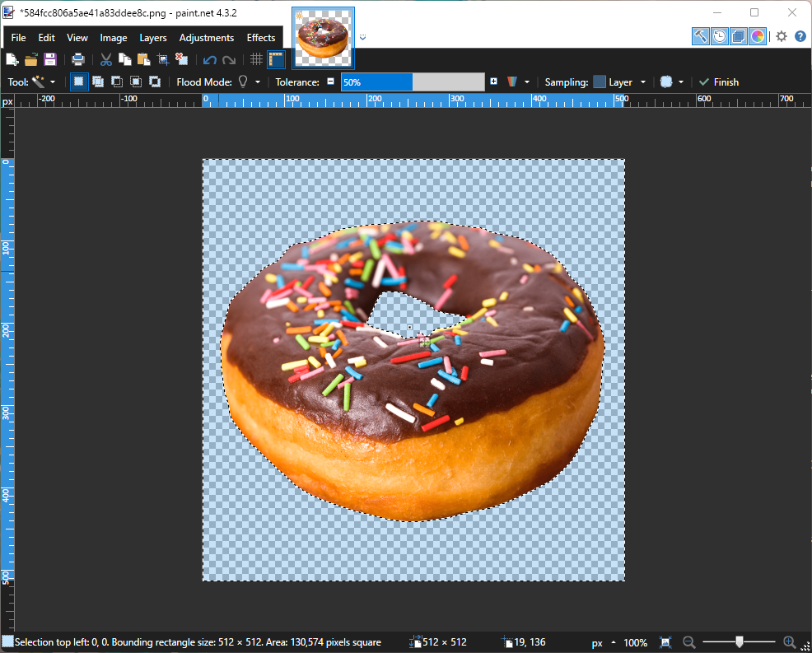The height and width of the screenshot is (653, 812).
Task: Toggle the Tools window hammer icon
Action: coord(700,36)
